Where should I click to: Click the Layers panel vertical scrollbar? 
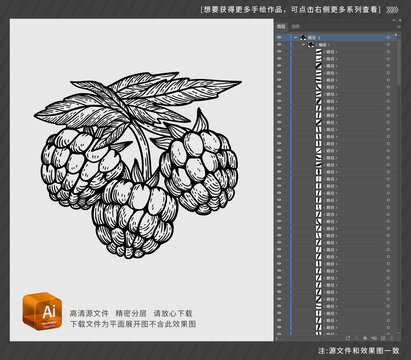[x=399, y=60]
